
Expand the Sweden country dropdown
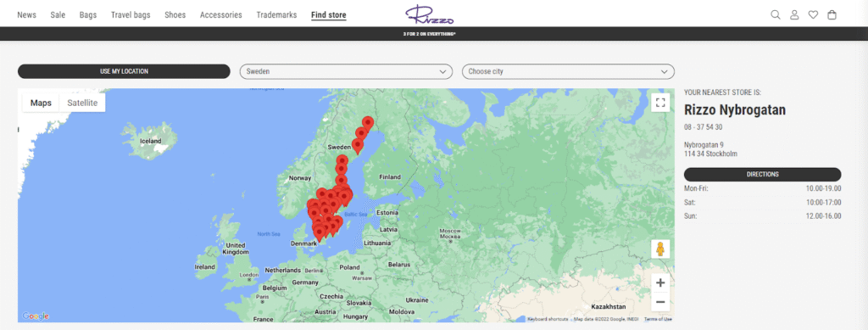click(x=346, y=71)
